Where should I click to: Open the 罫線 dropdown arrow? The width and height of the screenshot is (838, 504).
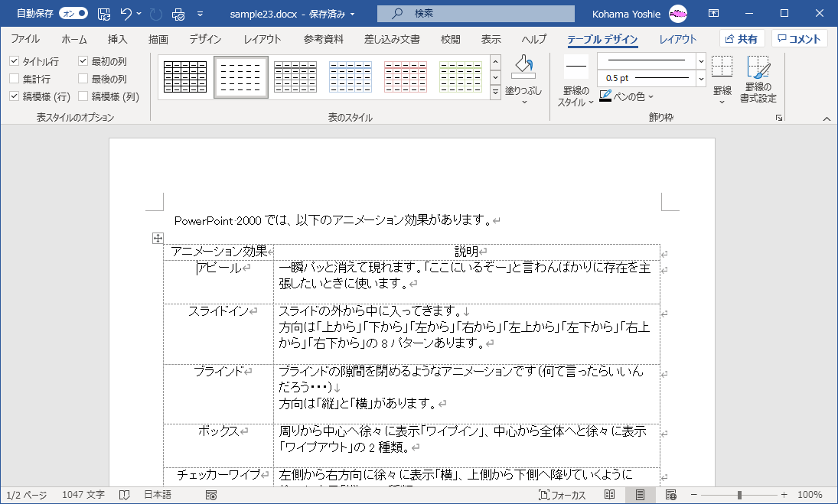[722, 102]
